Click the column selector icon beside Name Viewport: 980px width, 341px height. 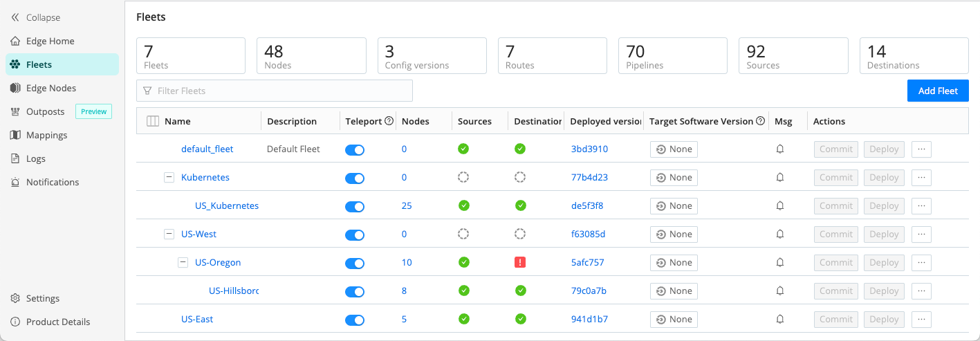pyautogui.click(x=153, y=122)
